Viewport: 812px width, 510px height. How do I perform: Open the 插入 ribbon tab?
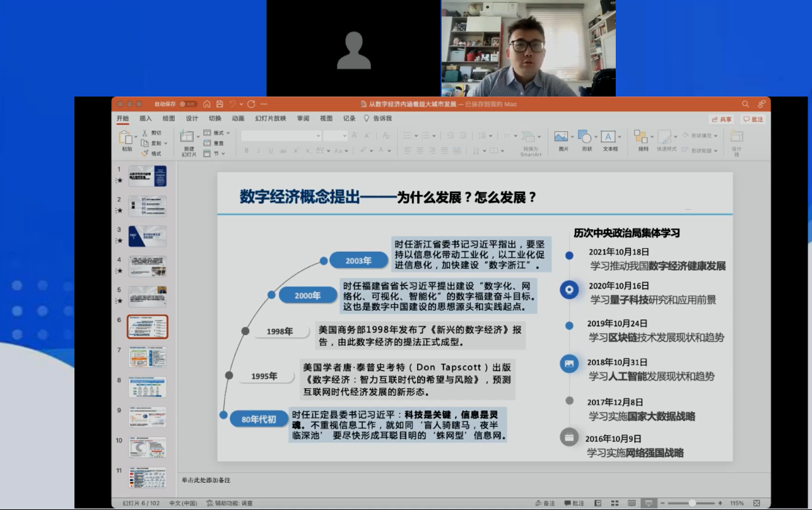[146, 119]
